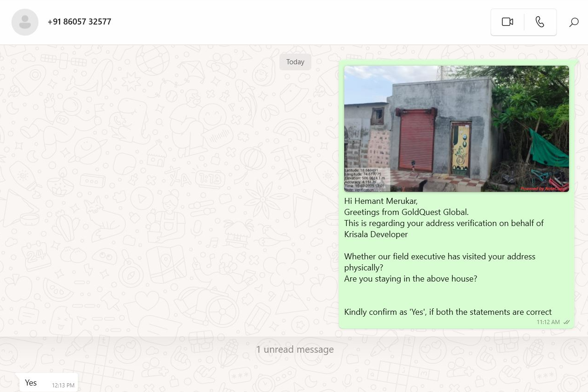Open the house photo attachment
Screen dimensions: 588x392
[x=456, y=128]
